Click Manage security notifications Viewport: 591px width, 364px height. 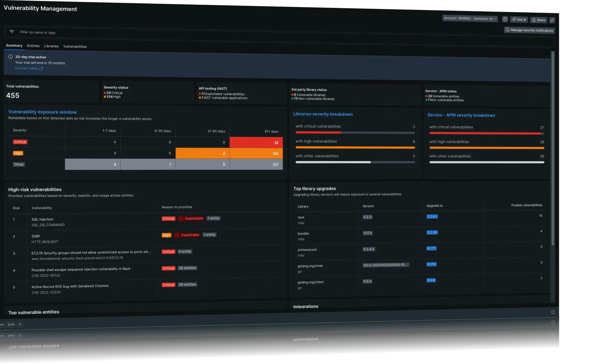532,30
